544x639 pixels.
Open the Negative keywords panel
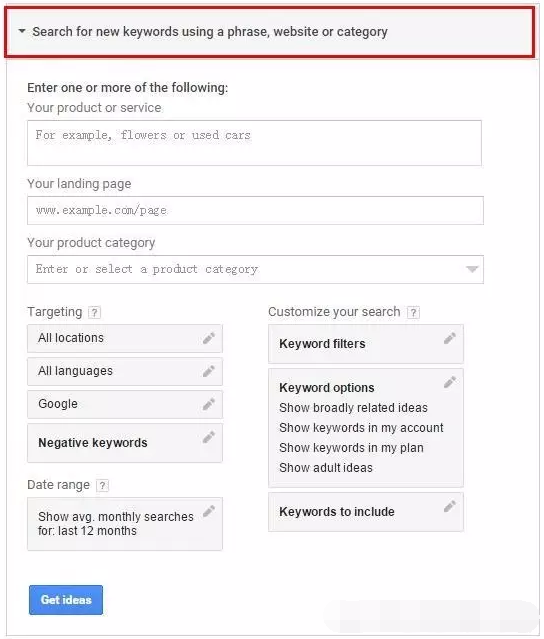[x=125, y=443]
